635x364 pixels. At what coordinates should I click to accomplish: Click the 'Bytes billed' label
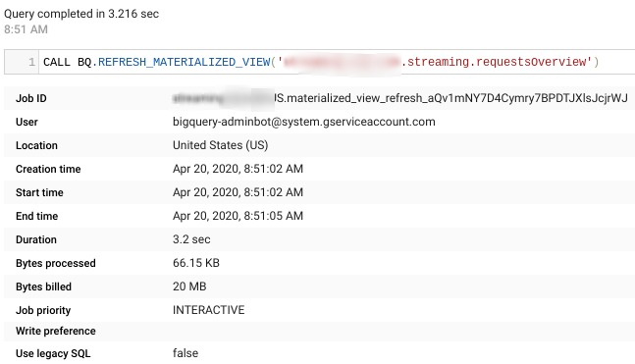(43, 286)
